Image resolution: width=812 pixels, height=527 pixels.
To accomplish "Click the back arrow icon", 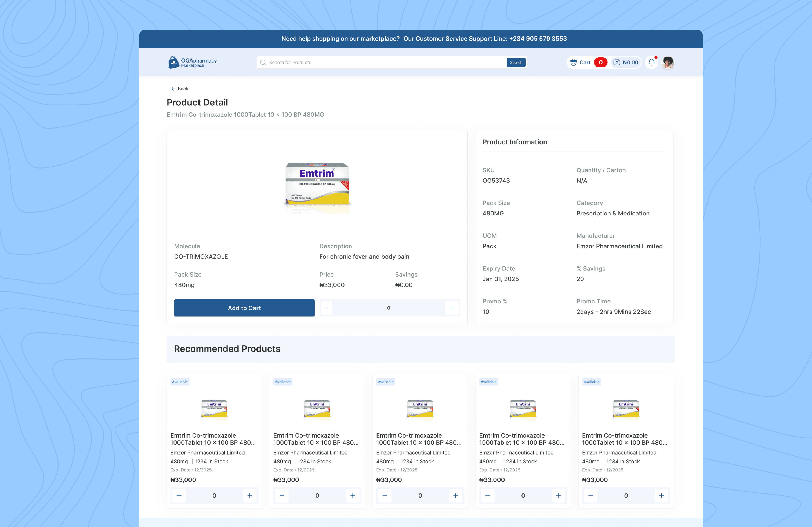I will point(173,89).
